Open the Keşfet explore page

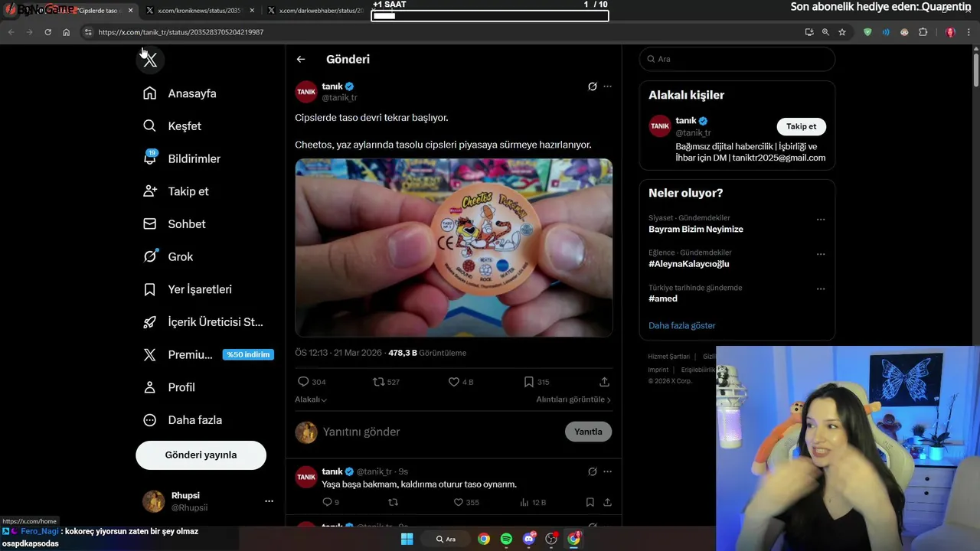(x=172, y=126)
